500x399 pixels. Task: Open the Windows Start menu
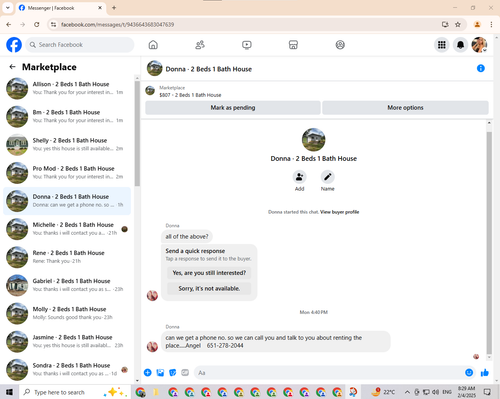(9, 392)
